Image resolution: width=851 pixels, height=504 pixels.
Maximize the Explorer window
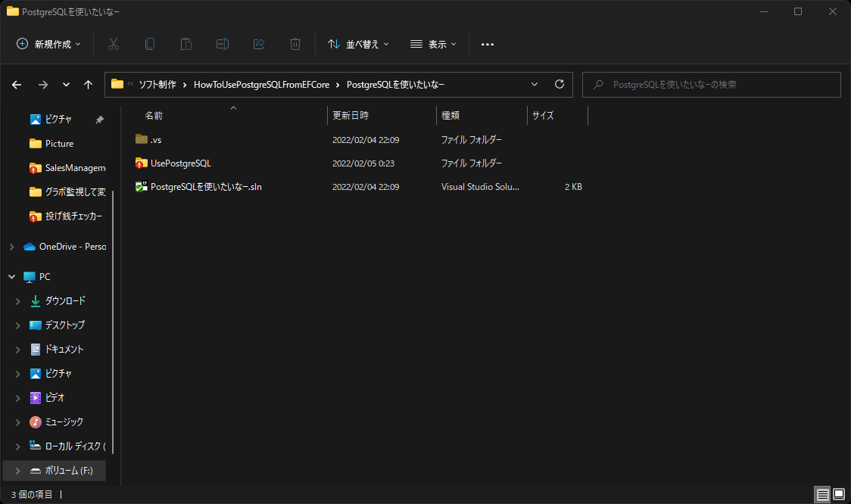point(798,11)
